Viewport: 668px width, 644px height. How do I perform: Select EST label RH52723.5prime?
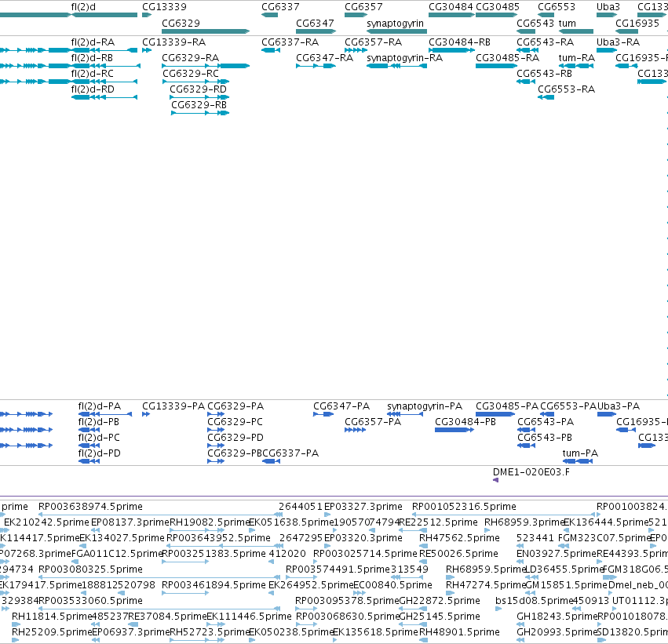(x=210, y=632)
